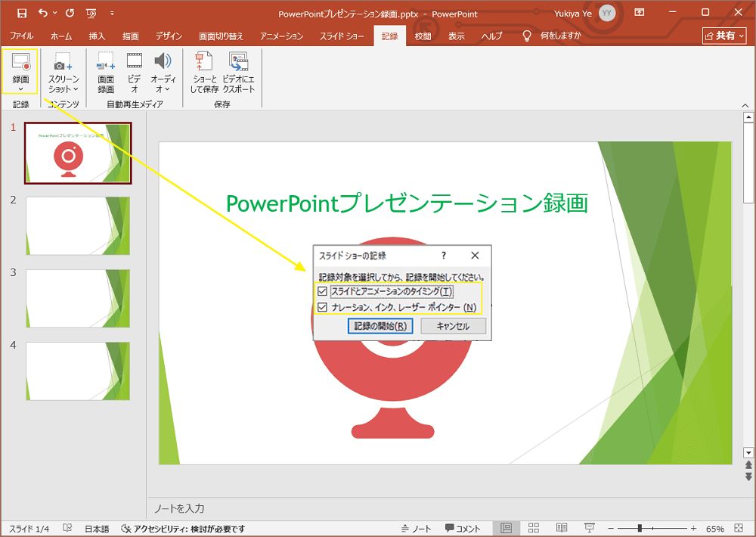This screenshot has height=537, width=756.
Task: Click キャンセル in the recording dialog
Action: [453, 327]
